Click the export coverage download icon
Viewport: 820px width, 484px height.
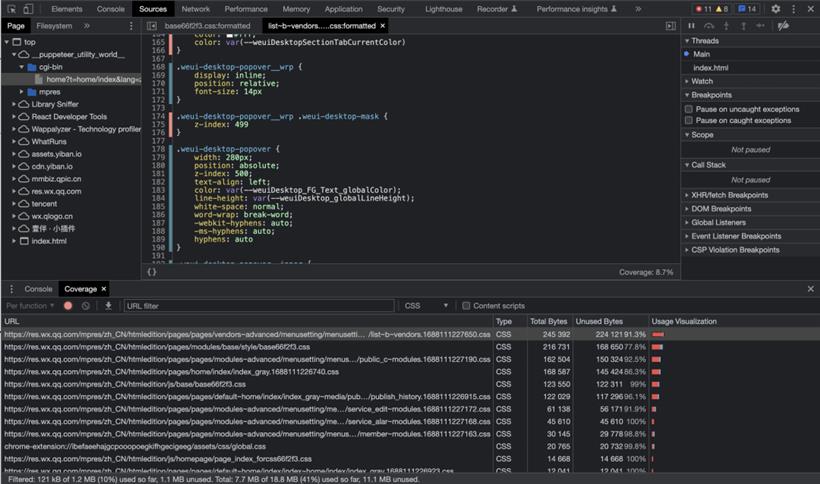point(108,306)
